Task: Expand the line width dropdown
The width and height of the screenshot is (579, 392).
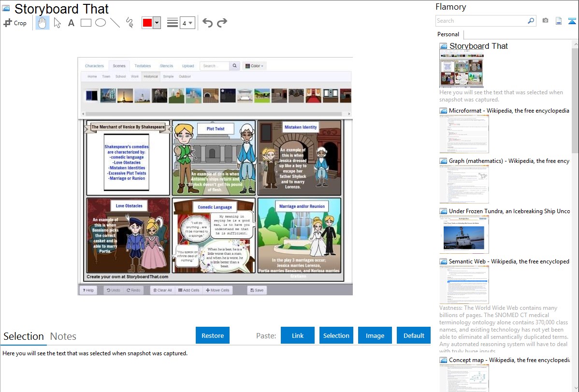Action: point(190,23)
